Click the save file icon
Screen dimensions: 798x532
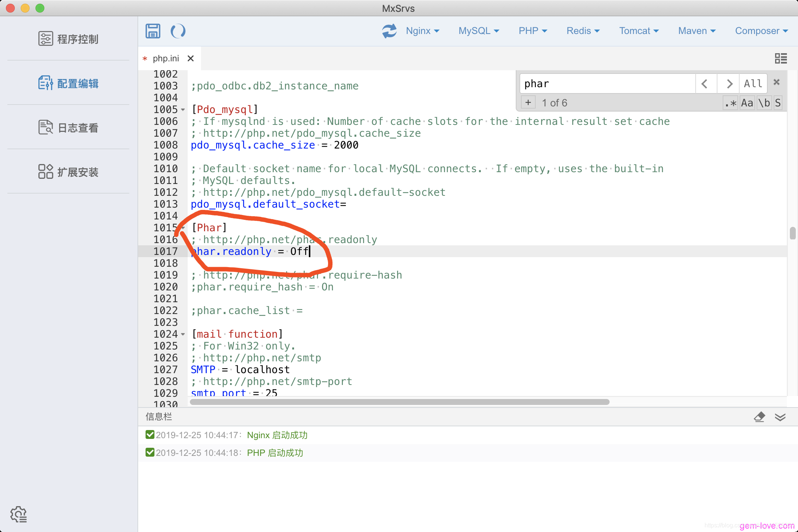tap(153, 31)
